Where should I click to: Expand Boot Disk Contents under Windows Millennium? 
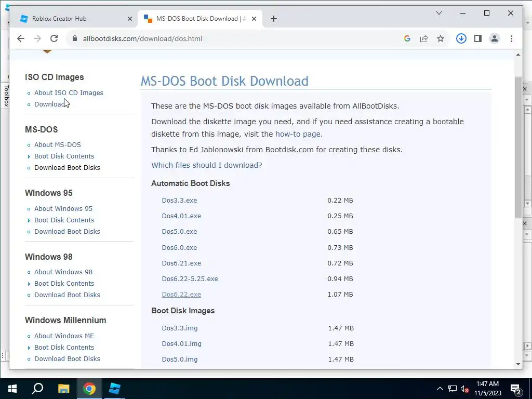64,348
